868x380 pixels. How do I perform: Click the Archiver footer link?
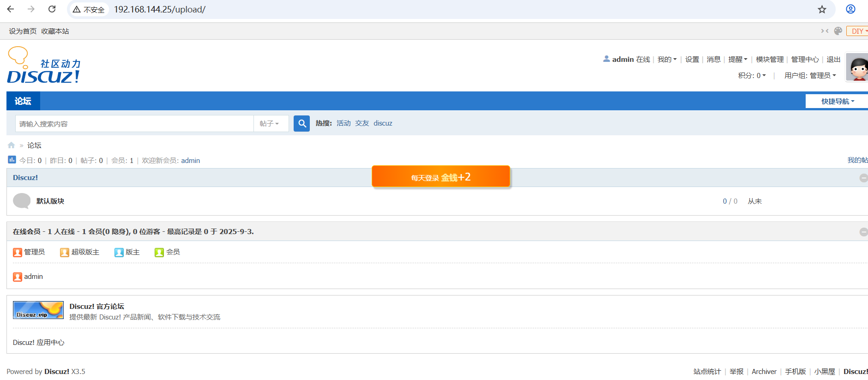coord(764,371)
